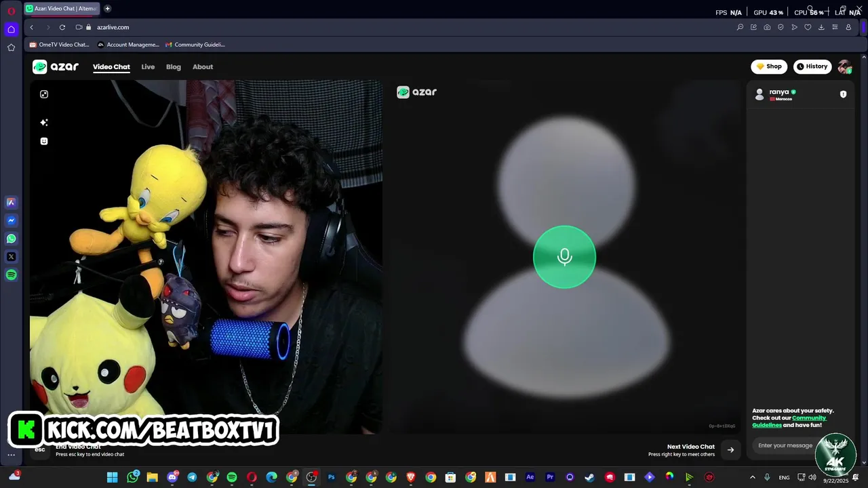The image size is (868, 488).
Task: Open the sparkle effects icon
Action: pyautogui.click(x=44, y=123)
